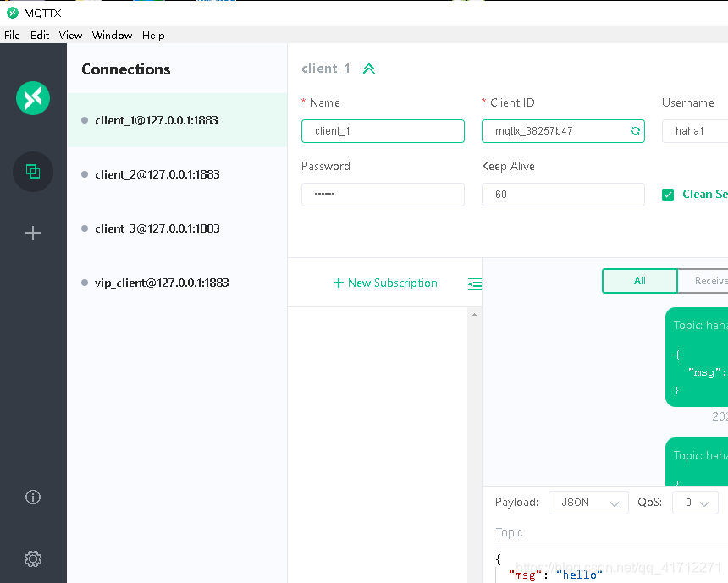Open the Settings gear icon
This screenshot has height=583, width=728.
[x=33, y=558]
